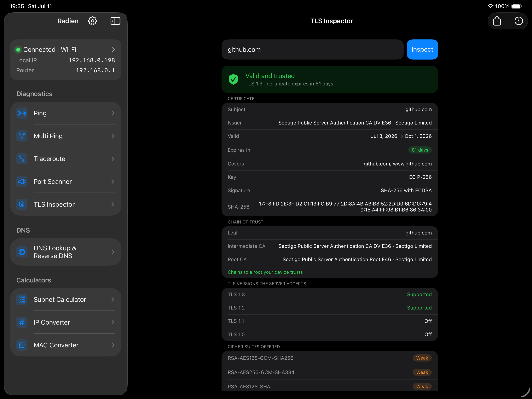
Task: Open settings gear in sidebar header
Action: pyautogui.click(x=93, y=21)
